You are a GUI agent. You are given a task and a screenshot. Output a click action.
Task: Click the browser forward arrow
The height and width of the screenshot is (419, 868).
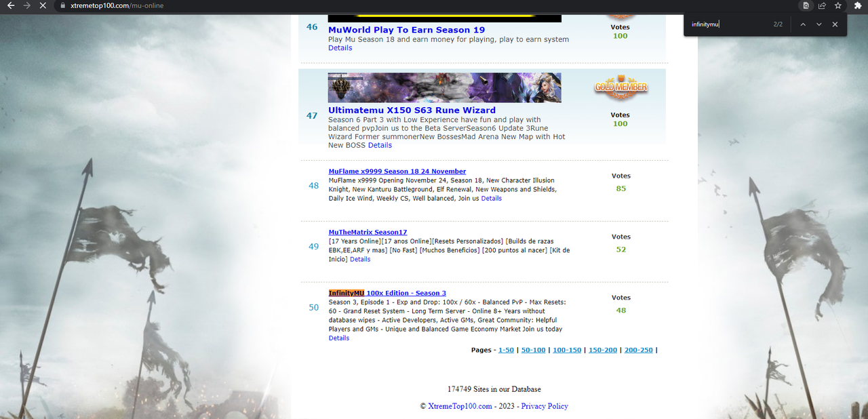[x=26, y=5]
